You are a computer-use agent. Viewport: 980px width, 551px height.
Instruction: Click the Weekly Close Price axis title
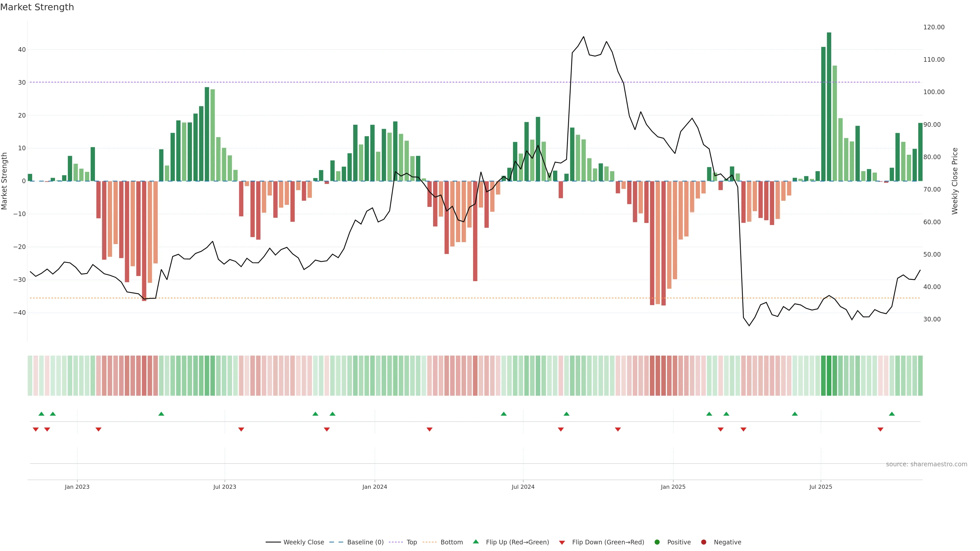pyautogui.click(x=955, y=181)
